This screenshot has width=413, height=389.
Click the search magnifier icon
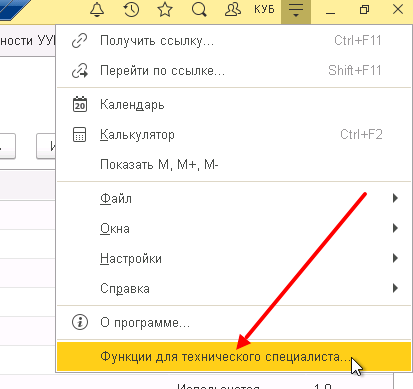[199, 10]
